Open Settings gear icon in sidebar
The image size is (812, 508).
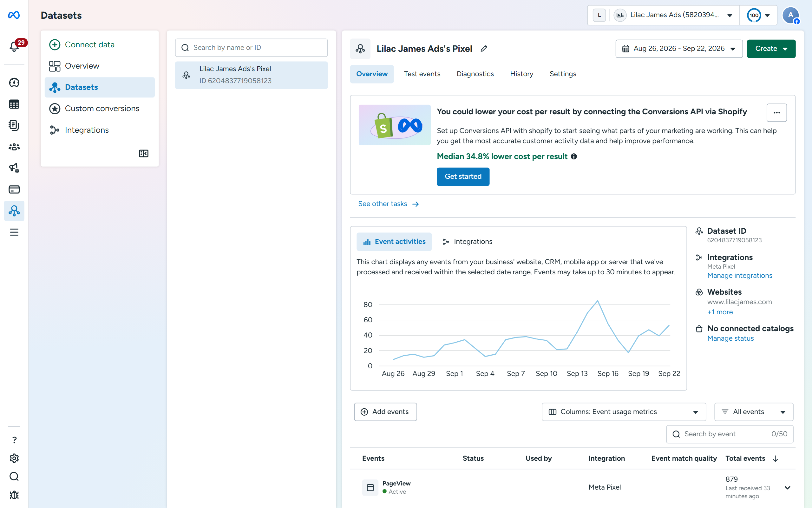(x=14, y=458)
